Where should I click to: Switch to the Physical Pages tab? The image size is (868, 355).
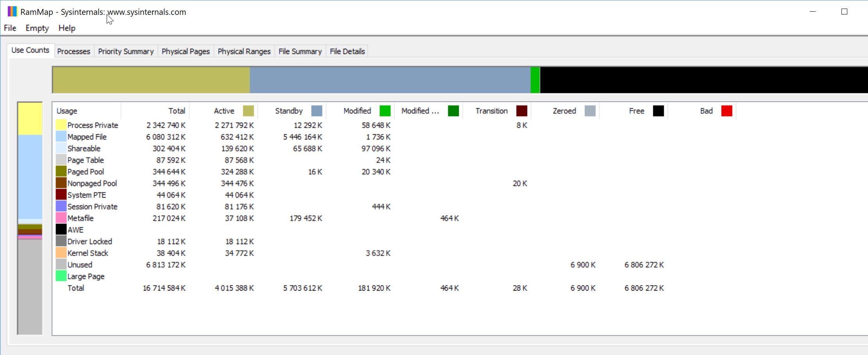pos(185,51)
